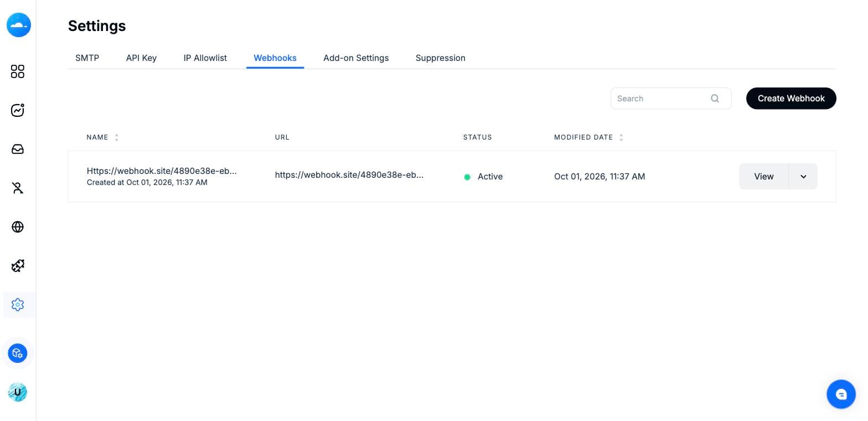Open the inbox tray icon in sidebar
This screenshot has height=421, width=868.
pyautogui.click(x=18, y=149)
